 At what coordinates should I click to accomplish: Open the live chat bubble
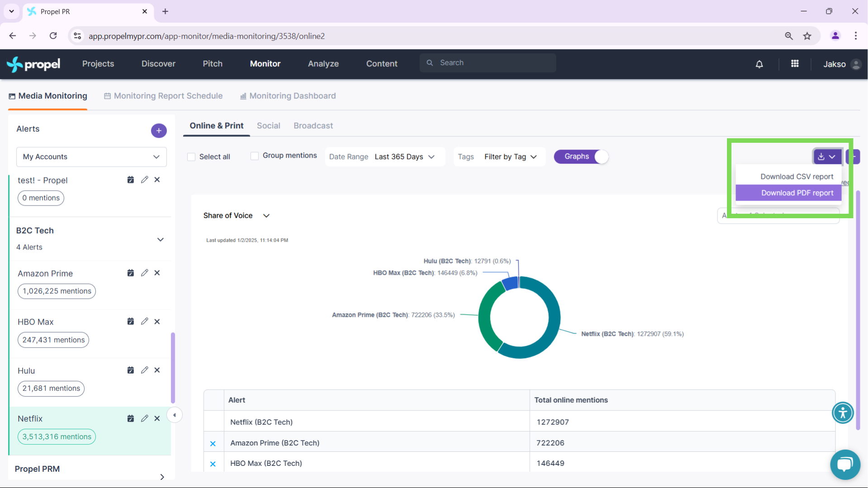(x=845, y=465)
